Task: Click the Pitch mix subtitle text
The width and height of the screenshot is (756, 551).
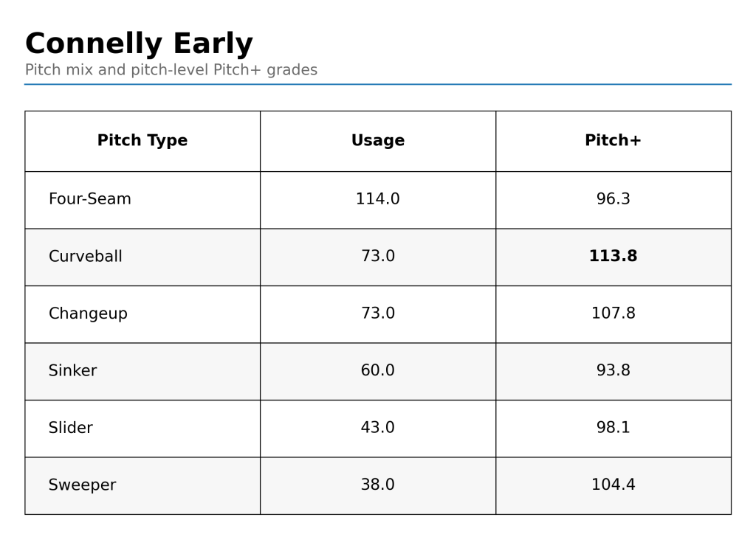Action: [x=171, y=71]
